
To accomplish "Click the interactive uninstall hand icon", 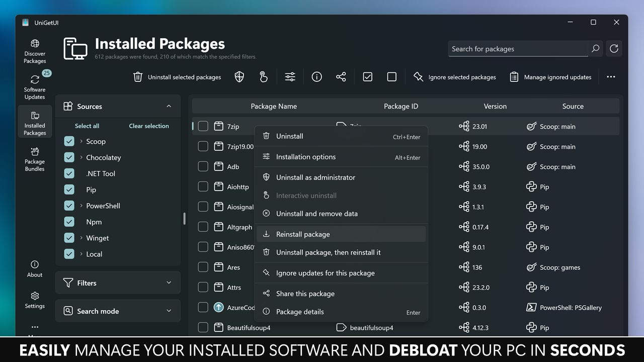I will point(264,76).
